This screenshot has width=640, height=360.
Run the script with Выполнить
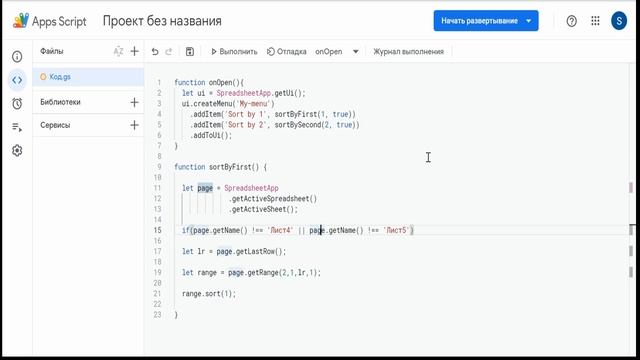tap(234, 51)
